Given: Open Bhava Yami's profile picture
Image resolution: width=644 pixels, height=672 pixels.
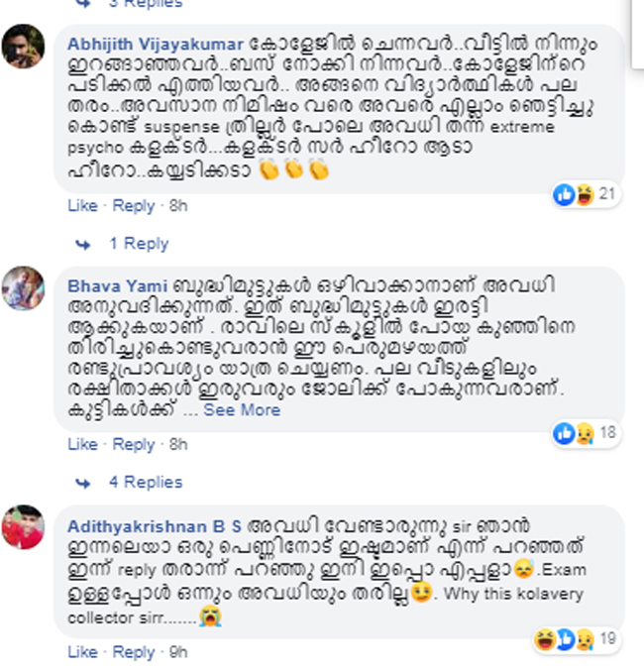Looking at the screenshot, I should (23, 288).
